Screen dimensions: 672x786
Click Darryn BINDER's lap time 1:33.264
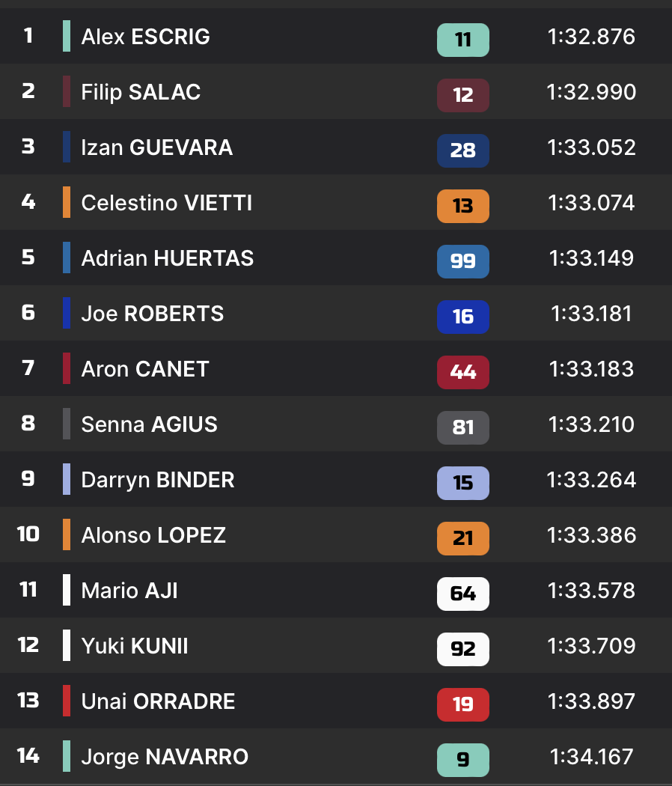pos(591,480)
